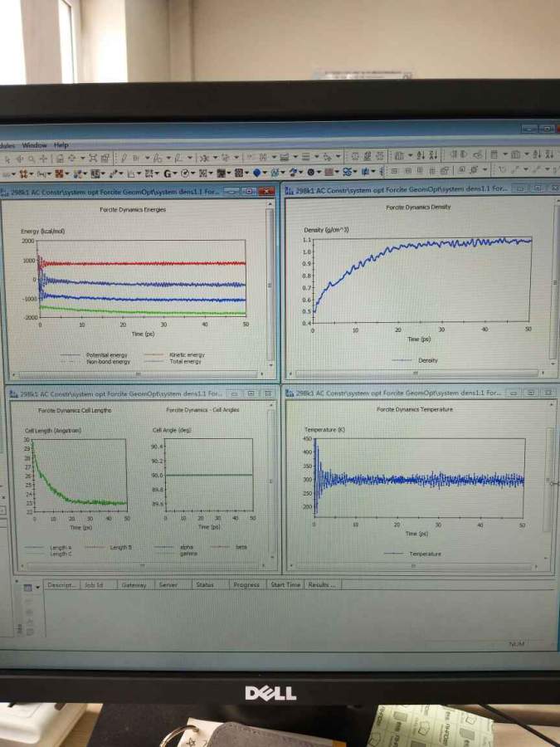The height and width of the screenshot is (747, 560).
Task: Click the Kinetic energy legend entry
Action: 174,355
